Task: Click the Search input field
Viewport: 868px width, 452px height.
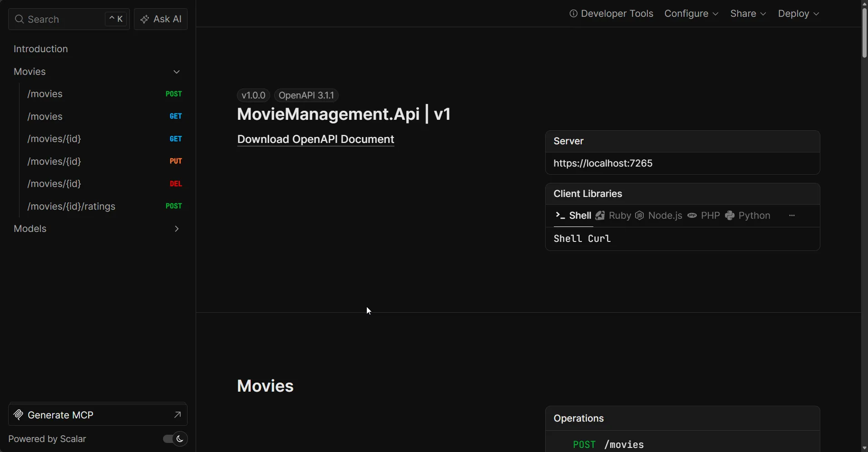Action: [69, 19]
